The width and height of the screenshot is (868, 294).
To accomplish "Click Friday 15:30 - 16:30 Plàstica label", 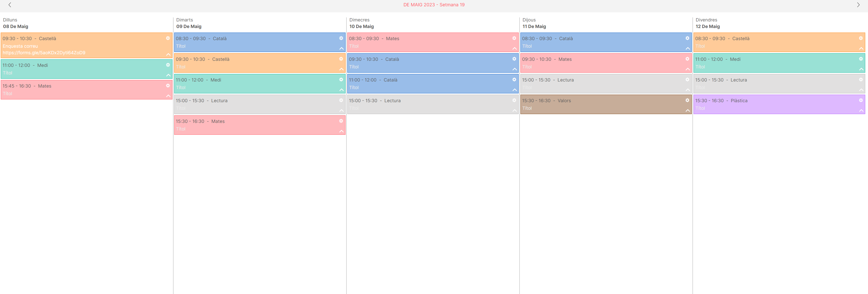I will click(721, 100).
